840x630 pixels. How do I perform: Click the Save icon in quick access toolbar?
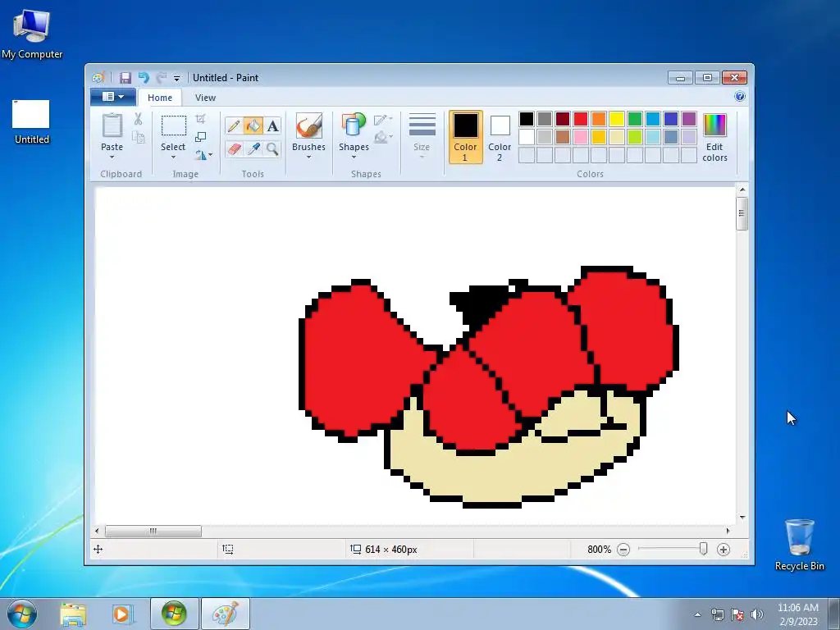pyautogui.click(x=126, y=78)
